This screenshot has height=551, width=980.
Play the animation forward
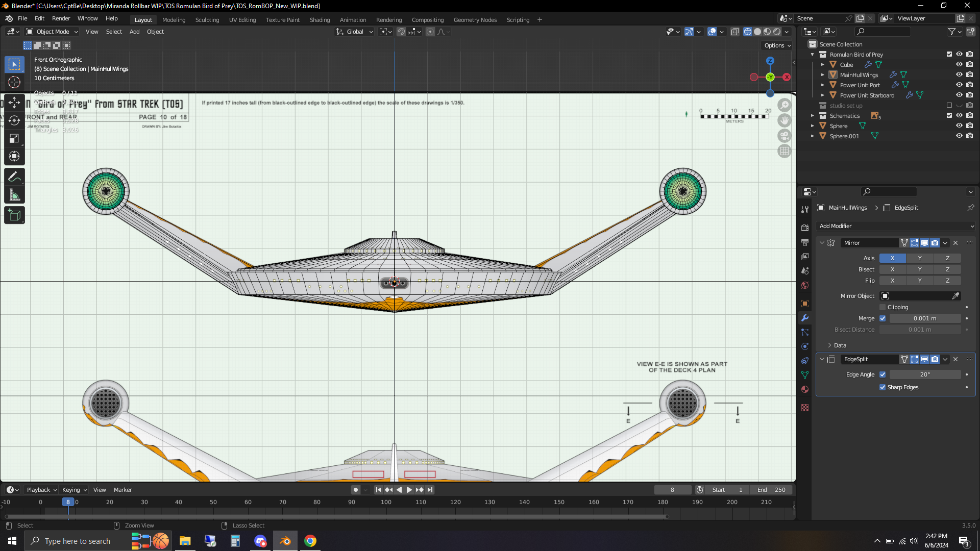tap(409, 490)
